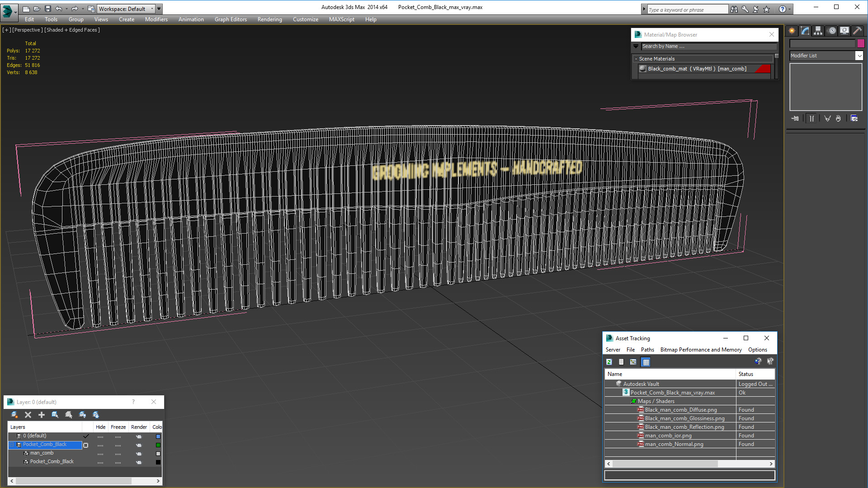The height and width of the screenshot is (488, 868).
Task: Open the Modifier List dropdown
Action: click(x=859, y=56)
